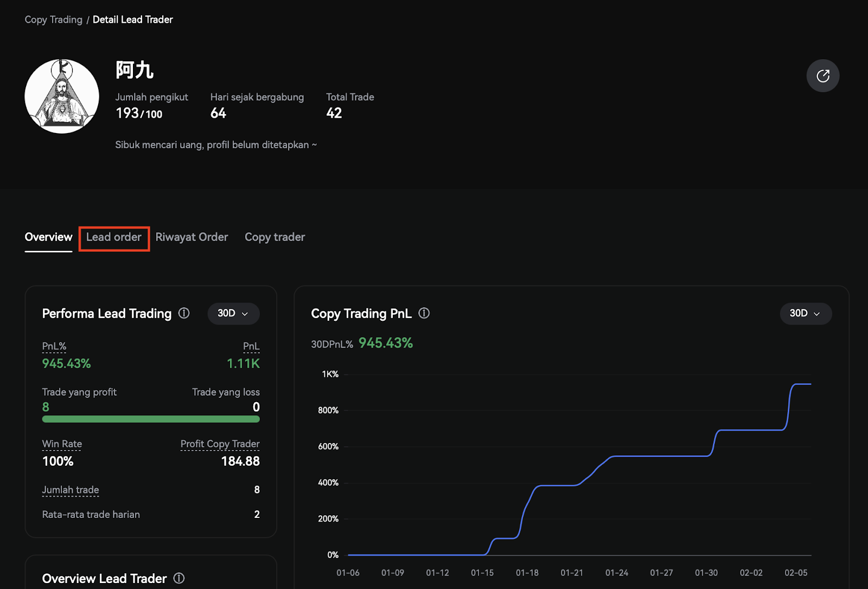Click the Jumlah trade label
Viewport: 868px width, 589px height.
(71, 490)
